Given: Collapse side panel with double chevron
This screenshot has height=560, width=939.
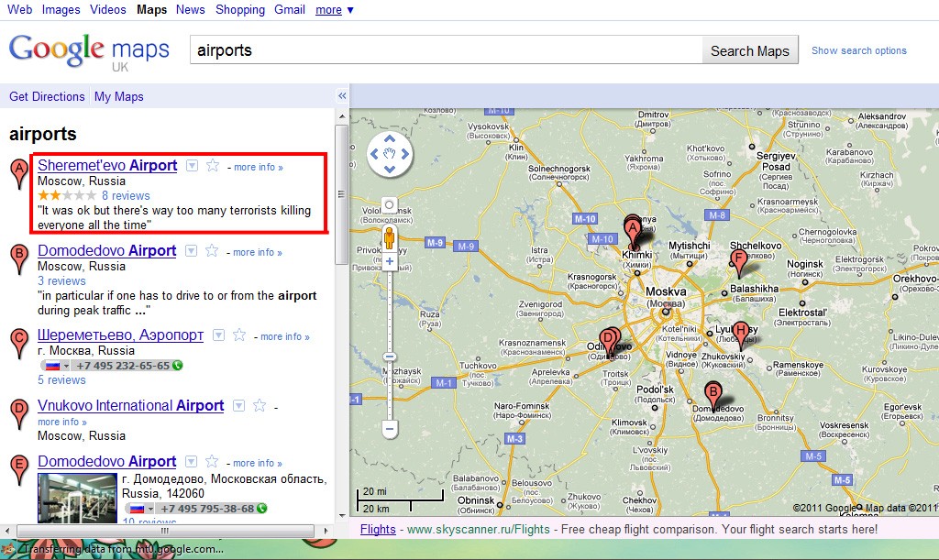Looking at the screenshot, I should point(342,95).
